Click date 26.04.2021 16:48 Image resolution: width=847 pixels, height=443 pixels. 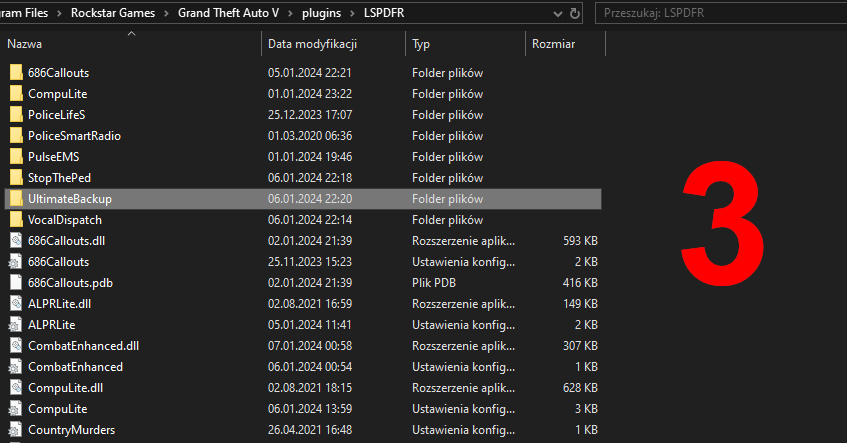pos(310,431)
